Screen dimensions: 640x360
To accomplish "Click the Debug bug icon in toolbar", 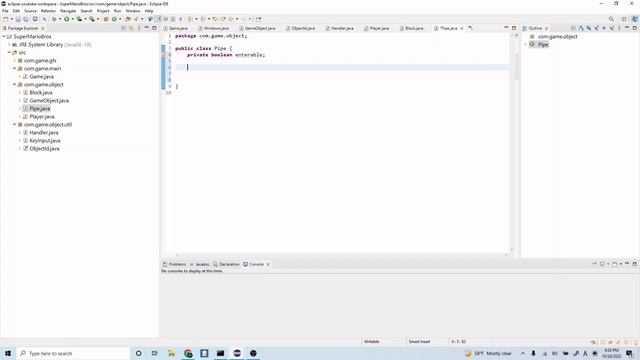I will pos(54,19).
